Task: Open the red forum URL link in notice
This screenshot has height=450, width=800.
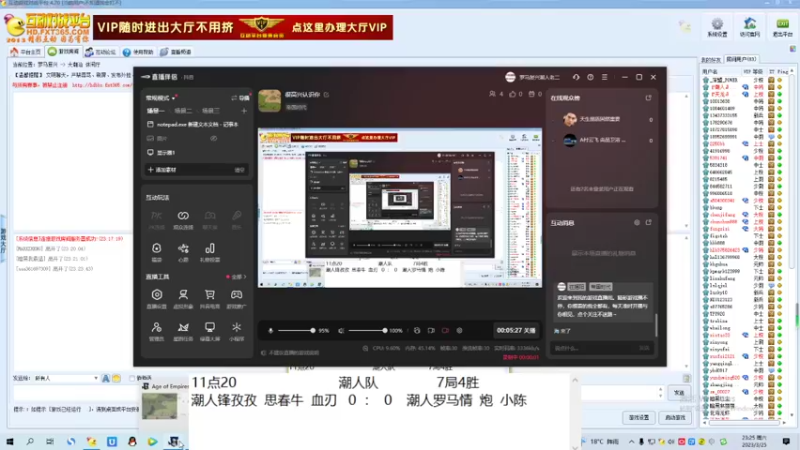Action: [x=102, y=85]
